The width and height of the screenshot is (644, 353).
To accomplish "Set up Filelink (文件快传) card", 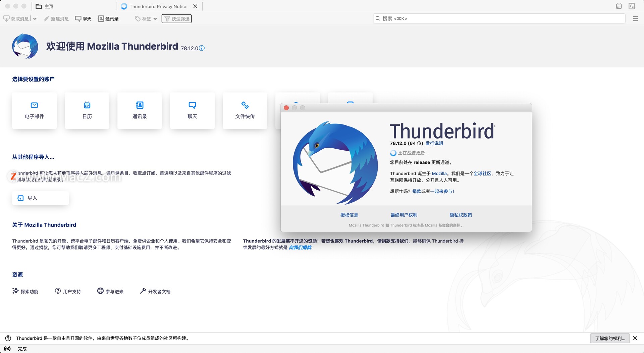I will coord(245,110).
